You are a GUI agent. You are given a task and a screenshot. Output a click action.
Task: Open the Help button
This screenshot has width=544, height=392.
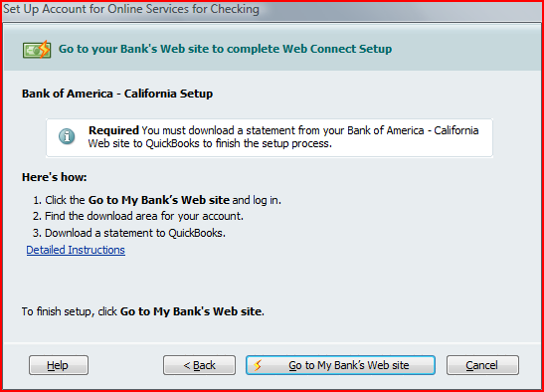click(x=59, y=365)
